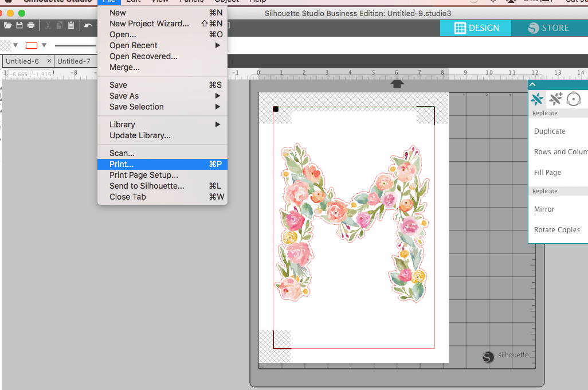Expand the Save As submenu
Viewport: 588px width, 390px height.
pos(218,96)
